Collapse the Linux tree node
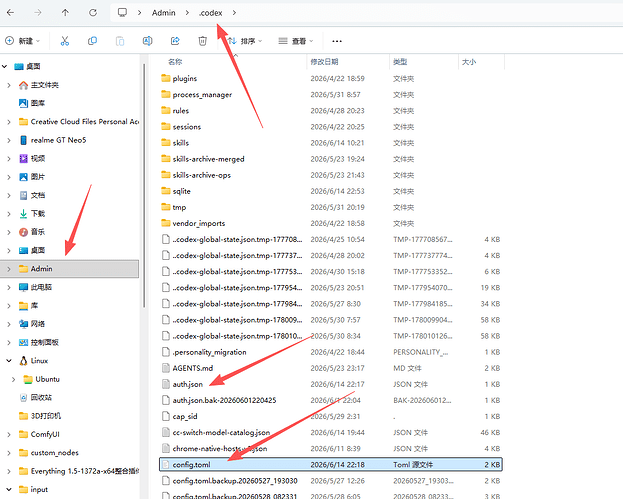623x499 pixels. click(9, 361)
